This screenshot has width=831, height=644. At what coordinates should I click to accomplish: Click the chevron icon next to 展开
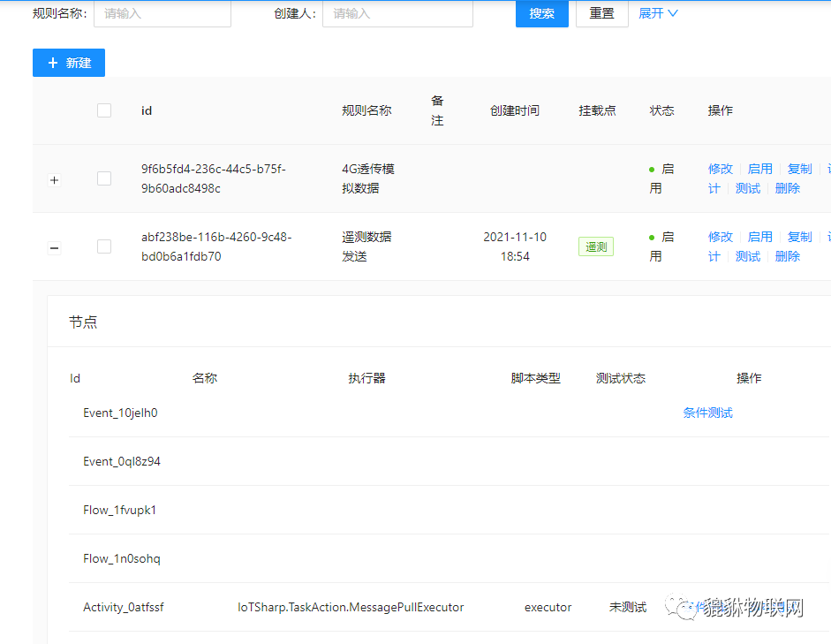(674, 13)
